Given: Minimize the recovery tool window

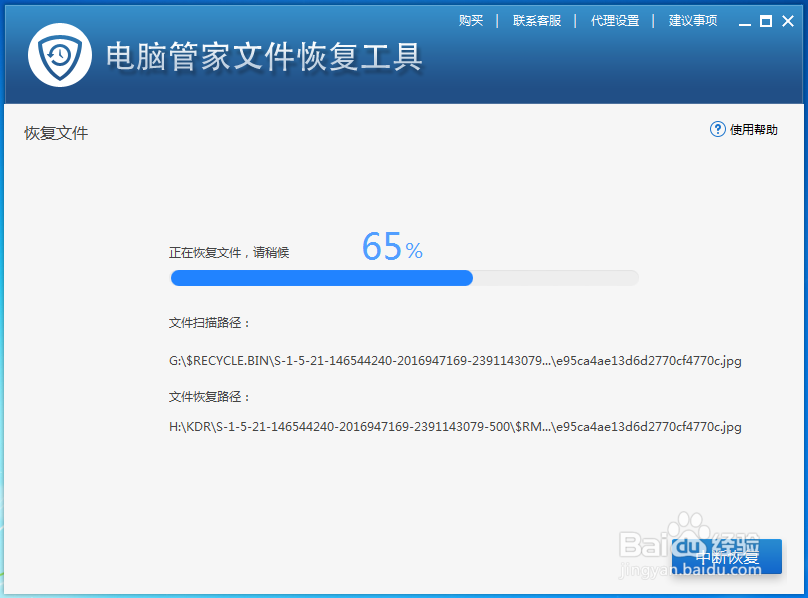Looking at the screenshot, I should click(x=745, y=22).
